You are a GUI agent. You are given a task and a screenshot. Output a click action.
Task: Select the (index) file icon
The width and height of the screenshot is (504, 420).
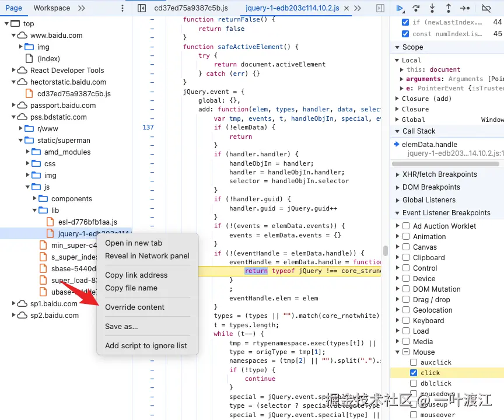(x=29, y=58)
